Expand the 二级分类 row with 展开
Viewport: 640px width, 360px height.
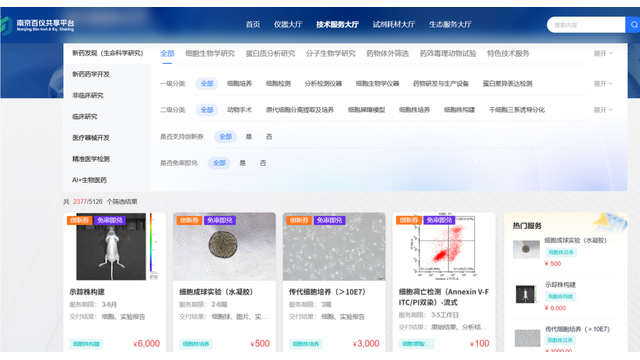[603, 110]
